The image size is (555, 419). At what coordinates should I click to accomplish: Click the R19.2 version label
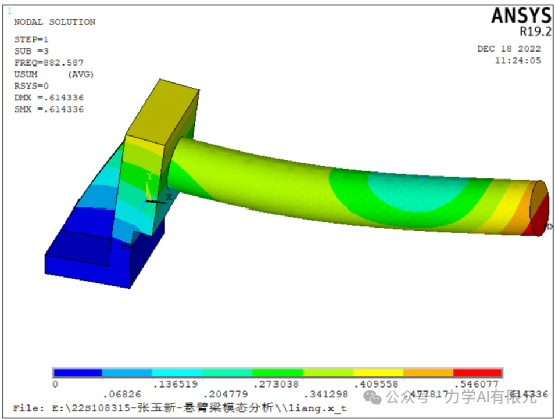point(536,31)
